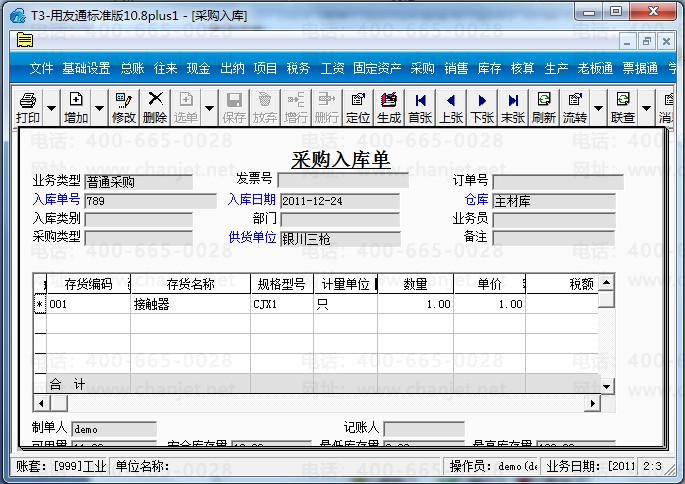Open the 文件 menu
The width and height of the screenshot is (685, 484).
[x=42, y=68]
